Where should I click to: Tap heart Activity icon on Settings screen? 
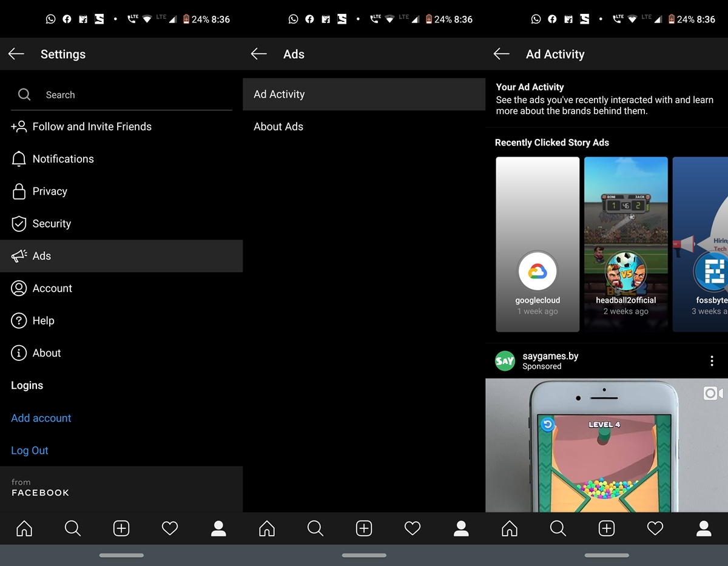pyautogui.click(x=170, y=528)
